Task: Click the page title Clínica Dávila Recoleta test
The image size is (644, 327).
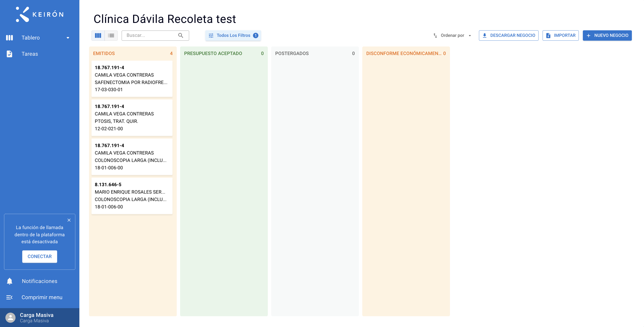Action: tap(165, 19)
